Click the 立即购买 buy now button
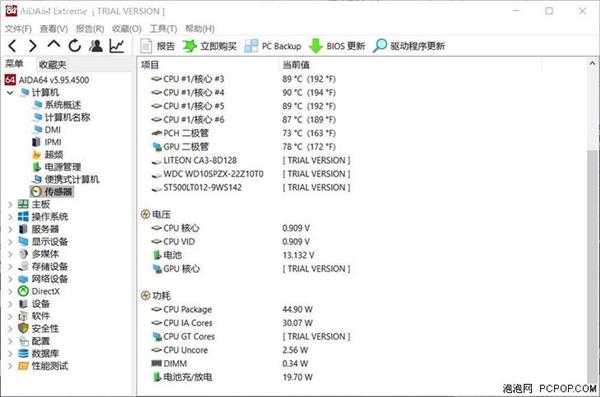Viewport: 600px width, 397px height. (209, 46)
